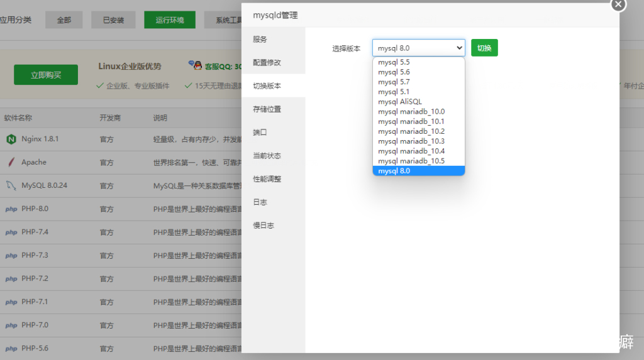Click the PHP-7.0 name

pyautogui.click(x=35, y=325)
